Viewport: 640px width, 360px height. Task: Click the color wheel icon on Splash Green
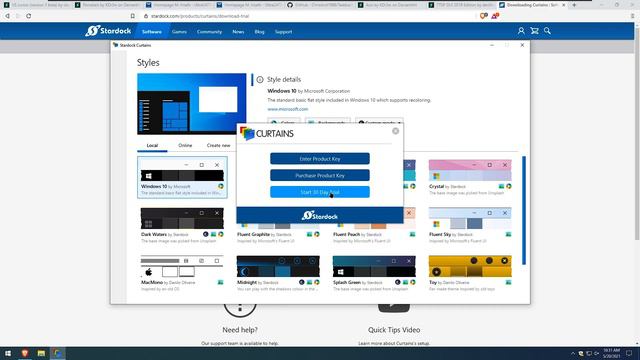click(x=413, y=282)
